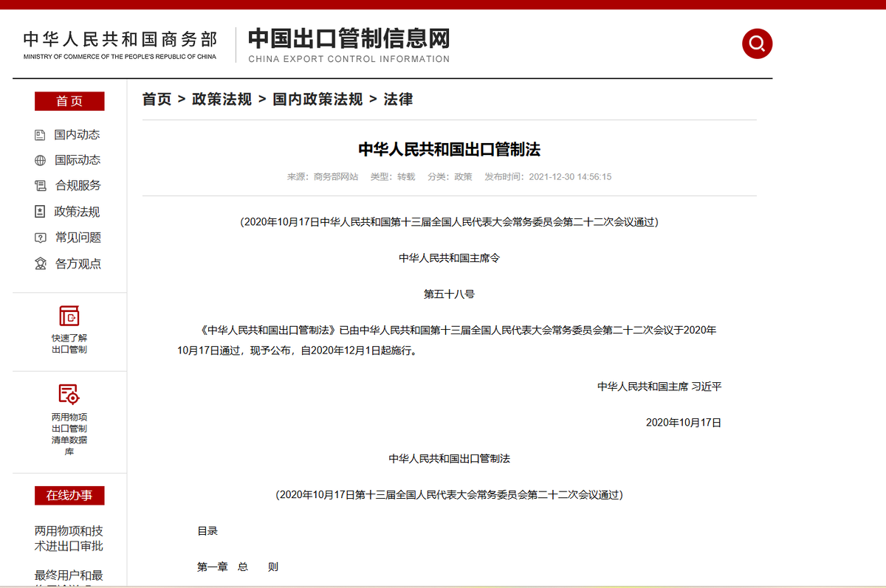
Task: Open 两用物项和技术进出口审批 link
Action: (x=69, y=539)
